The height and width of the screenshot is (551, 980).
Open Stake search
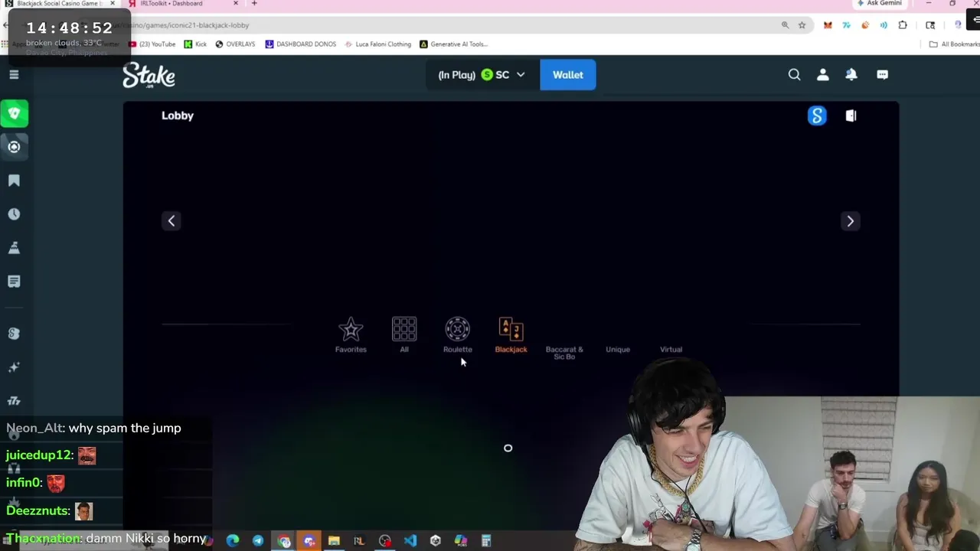point(794,74)
